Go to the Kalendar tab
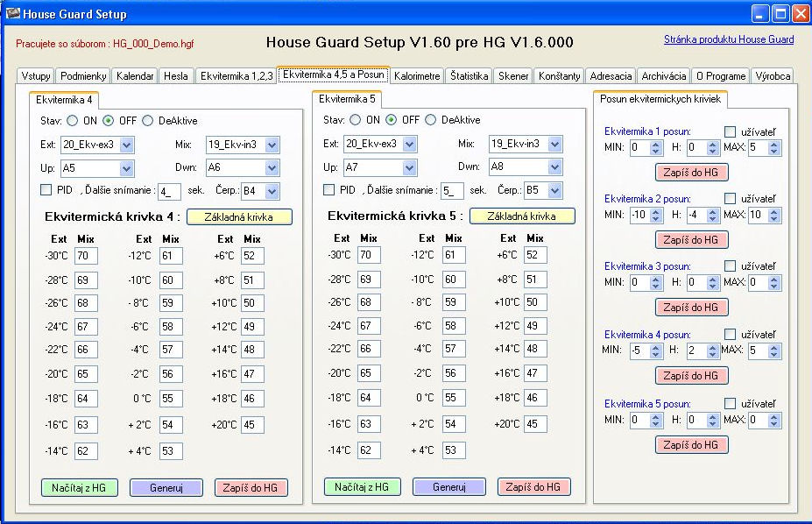The height and width of the screenshot is (524, 812). click(x=135, y=76)
